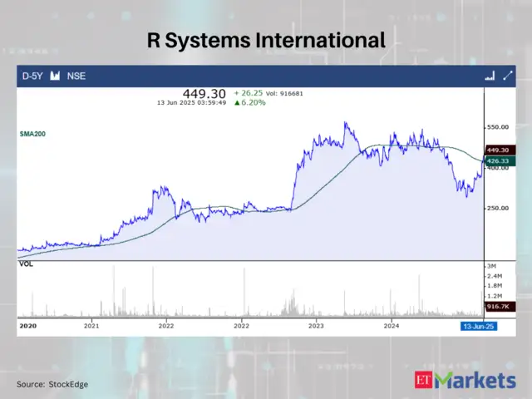
Task: Click the 1.2M volume axis label
Action: 495,296
